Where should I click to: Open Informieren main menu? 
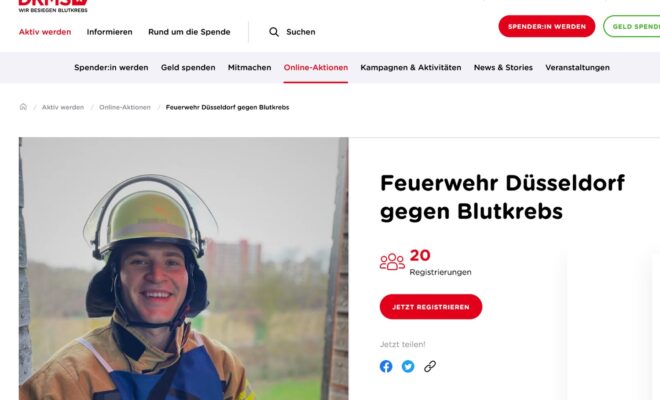[109, 32]
